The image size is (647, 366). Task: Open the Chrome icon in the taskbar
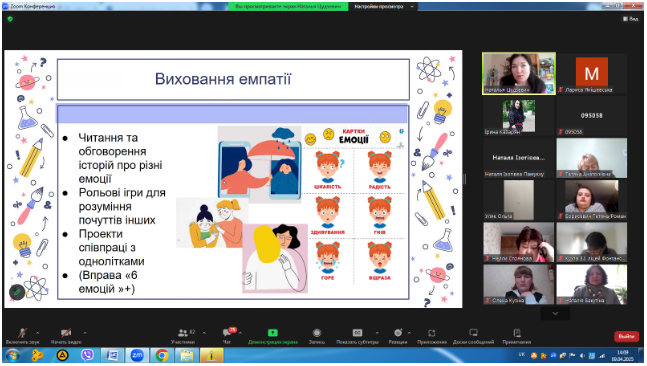coord(162,355)
